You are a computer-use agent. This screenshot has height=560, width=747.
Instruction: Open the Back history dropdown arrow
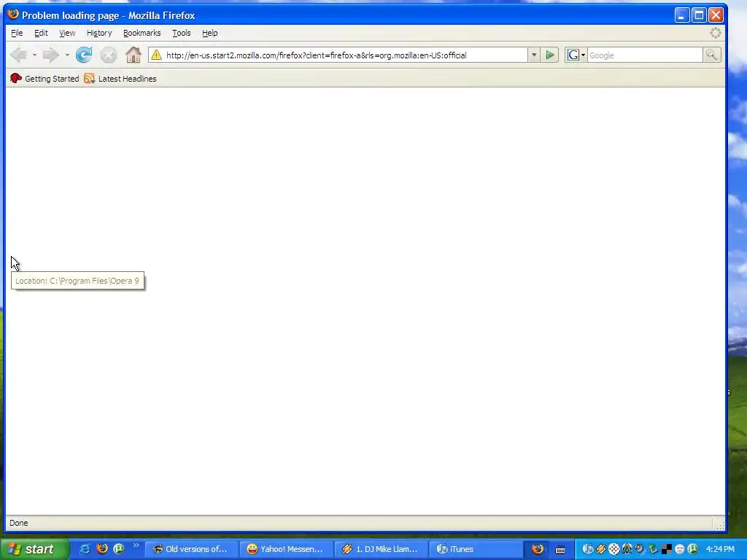click(34, 55)
